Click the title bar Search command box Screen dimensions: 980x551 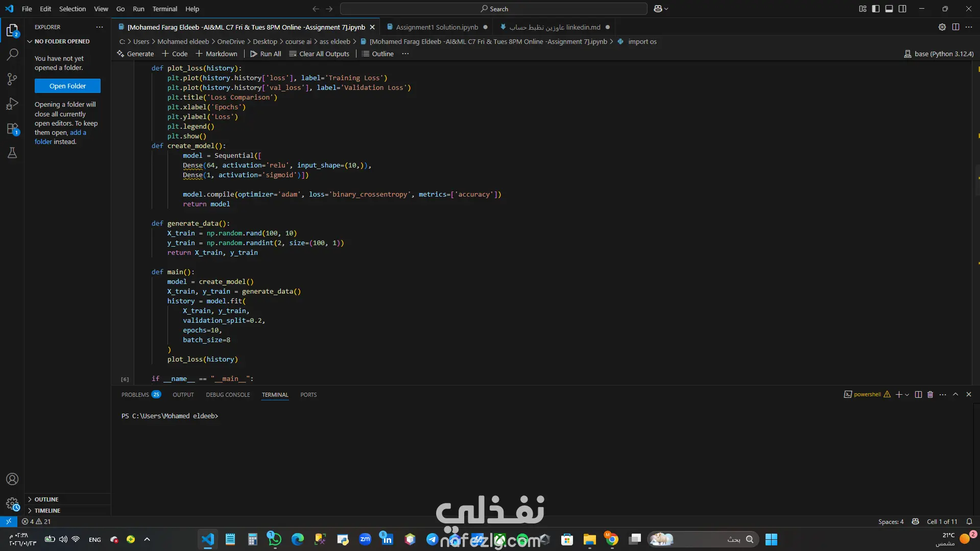coord(494,9)
